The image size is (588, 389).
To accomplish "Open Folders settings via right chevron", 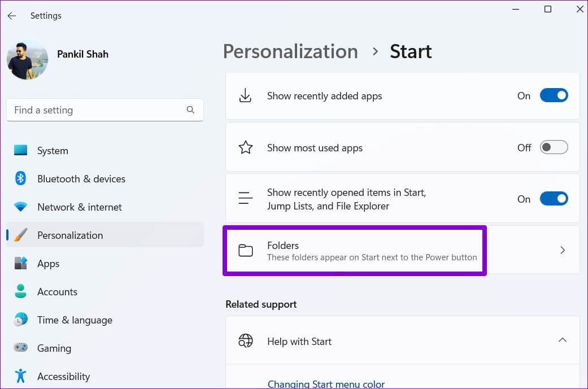I will (563, 250).
